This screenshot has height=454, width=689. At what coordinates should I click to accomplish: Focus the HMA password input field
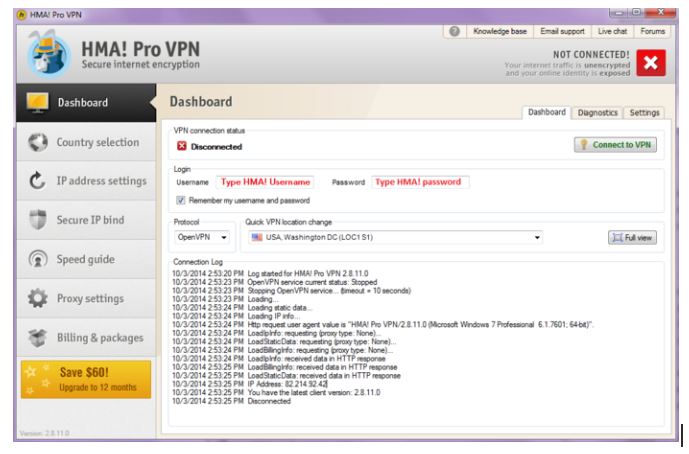(420, 182)
